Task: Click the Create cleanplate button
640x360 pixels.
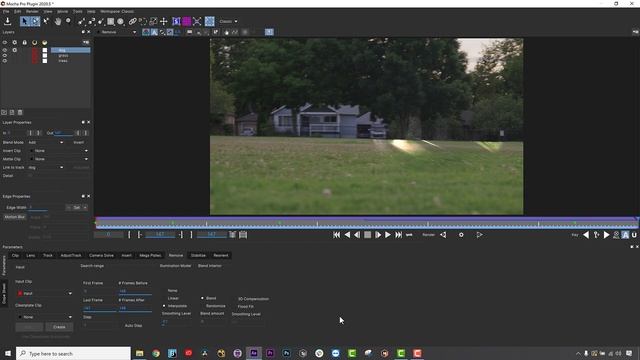Action: tap(59, 327)
